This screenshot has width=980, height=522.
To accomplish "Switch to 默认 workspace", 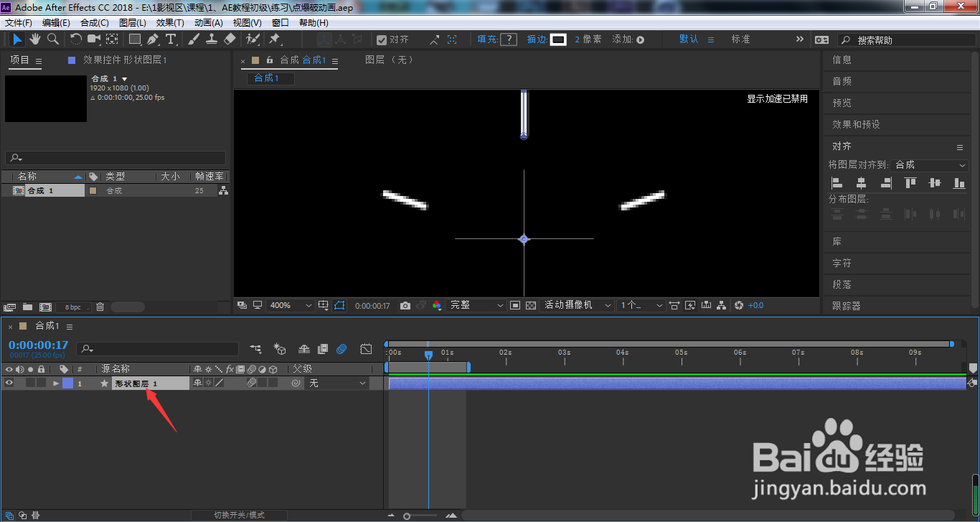I will (x=689, y=39).
